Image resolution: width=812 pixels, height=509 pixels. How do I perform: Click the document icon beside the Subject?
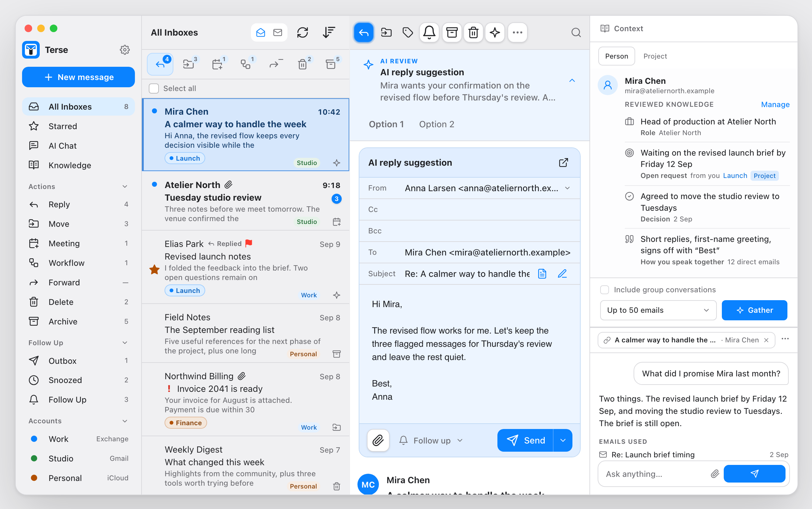pyautogui.click(x=542, y=274)
